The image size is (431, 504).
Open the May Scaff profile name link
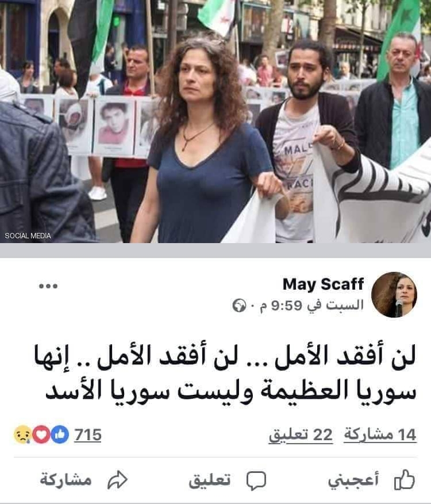coord(323,284)
